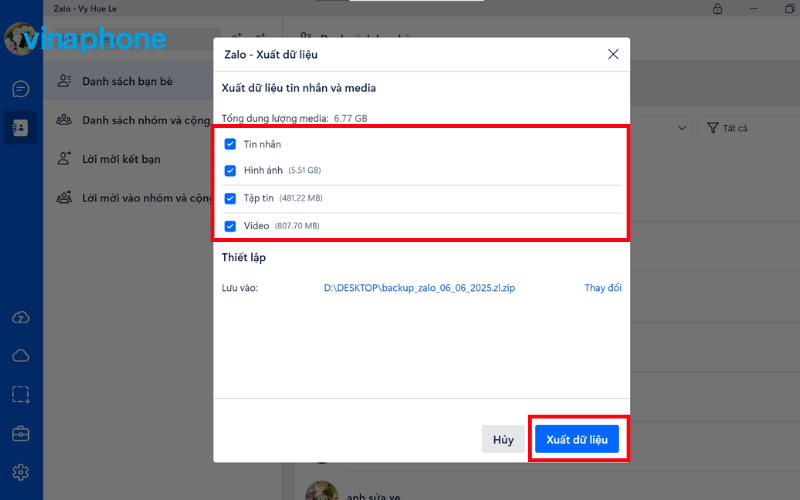The image size is (800, 500).
Task: Click the Xuất dữ liệu tin nhắn và media heading
Action: click(298, 88)
